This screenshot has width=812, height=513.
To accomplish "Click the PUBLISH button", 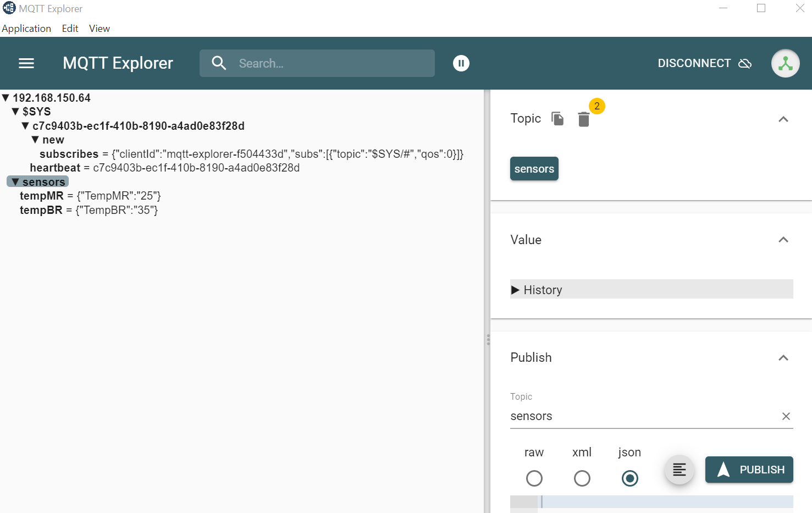I will pos(749,470).
